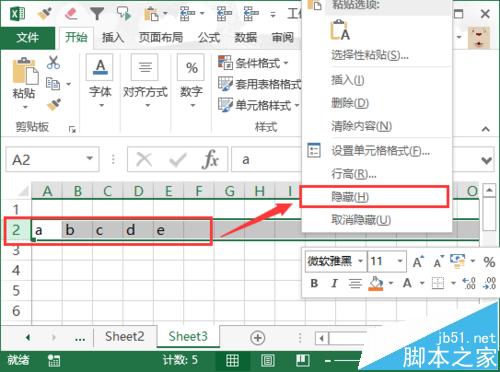This screenshot has height=372, width=500.
Task: Click the format painter brush in quick access toolbar
Action: pyautogui.click(x=44, y=14)
